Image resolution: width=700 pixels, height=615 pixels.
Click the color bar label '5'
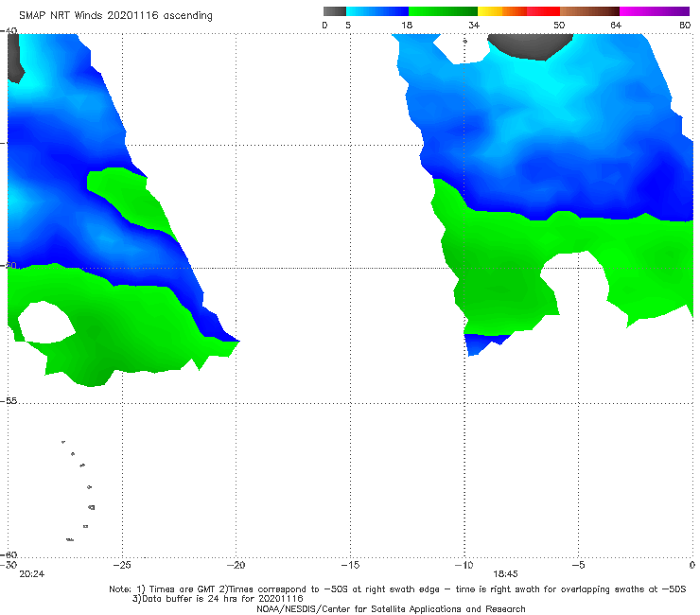coord(348,26)
